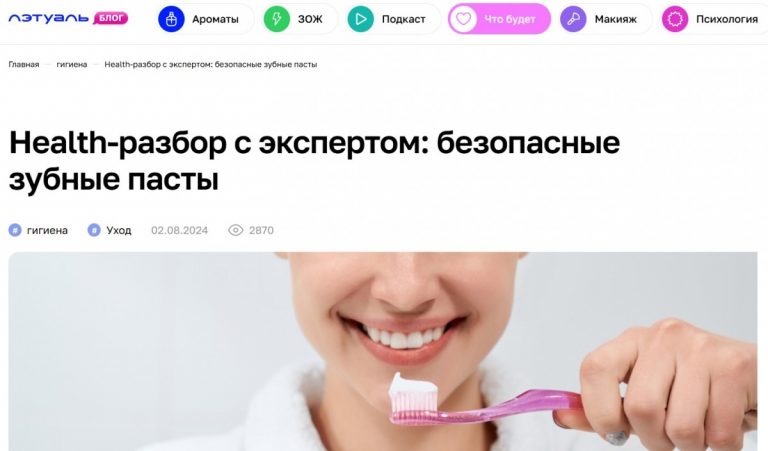Click the toothbrush article cover image
The image size is (768, 451).
pyautogui.click(x=383, y=351)
